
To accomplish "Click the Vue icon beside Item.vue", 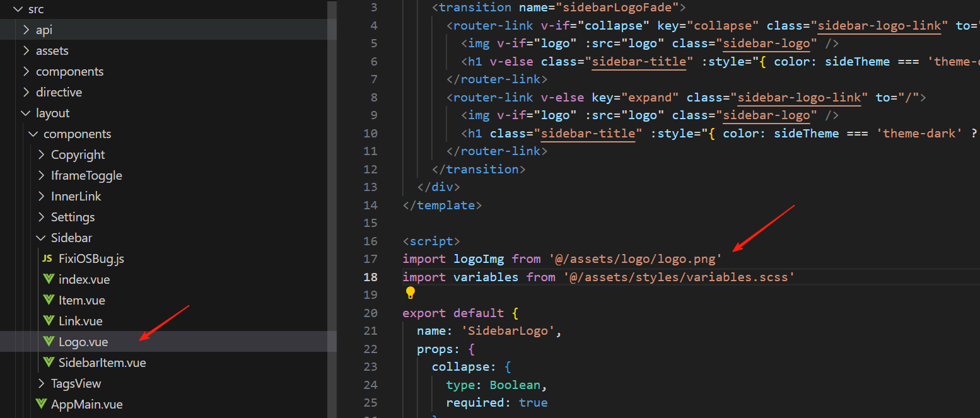I will click(49, 300).
